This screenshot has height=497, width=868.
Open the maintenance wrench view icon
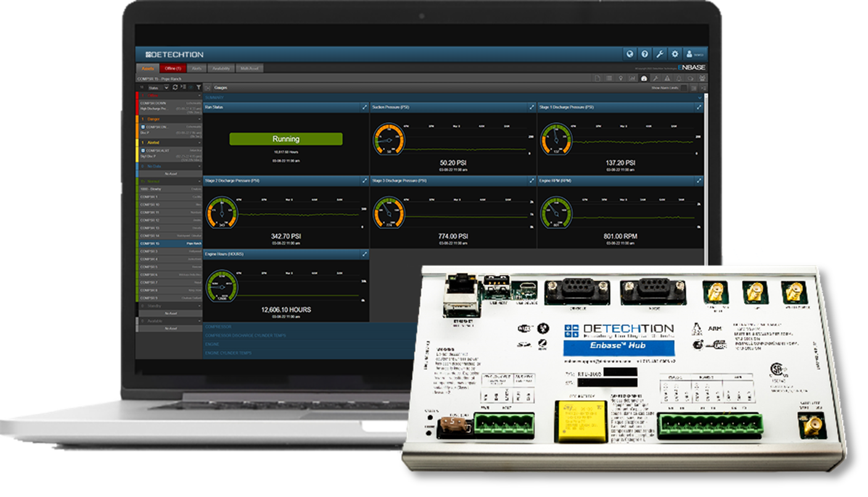click(x=656, y=78)
